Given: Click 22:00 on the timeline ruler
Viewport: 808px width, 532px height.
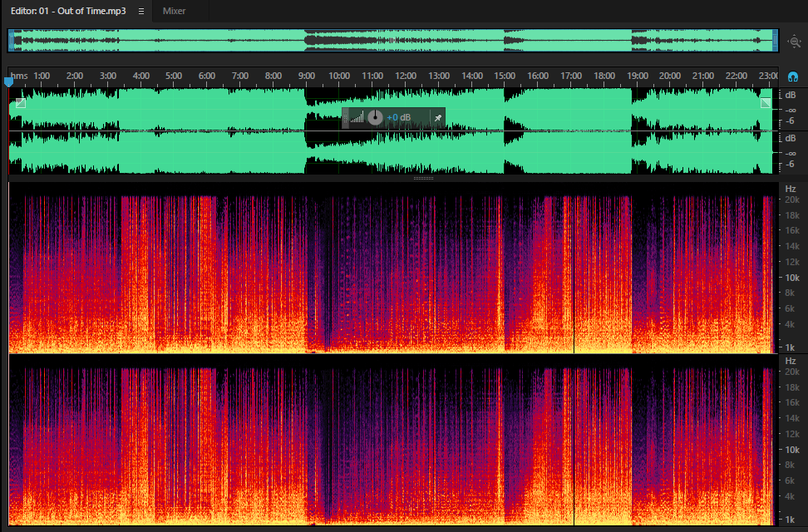Looking at the screenshot, I should pyautogui.click(x=737, y=76).
